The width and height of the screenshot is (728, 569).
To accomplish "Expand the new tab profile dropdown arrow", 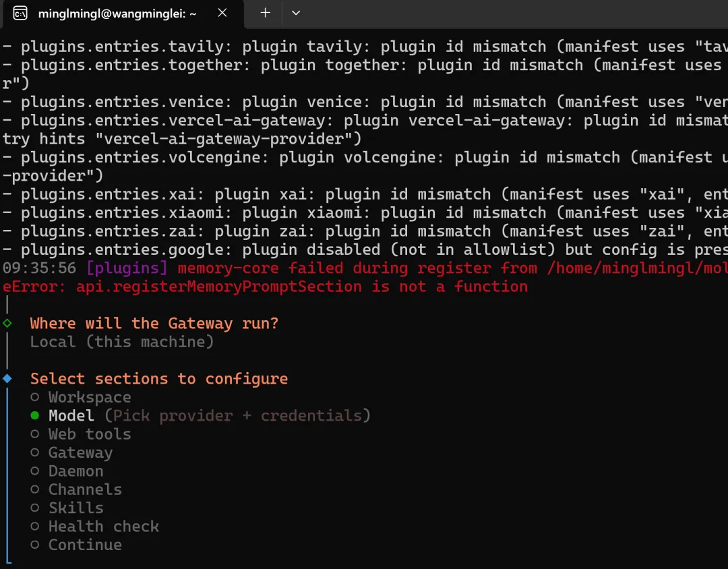I will pos(296,13).
